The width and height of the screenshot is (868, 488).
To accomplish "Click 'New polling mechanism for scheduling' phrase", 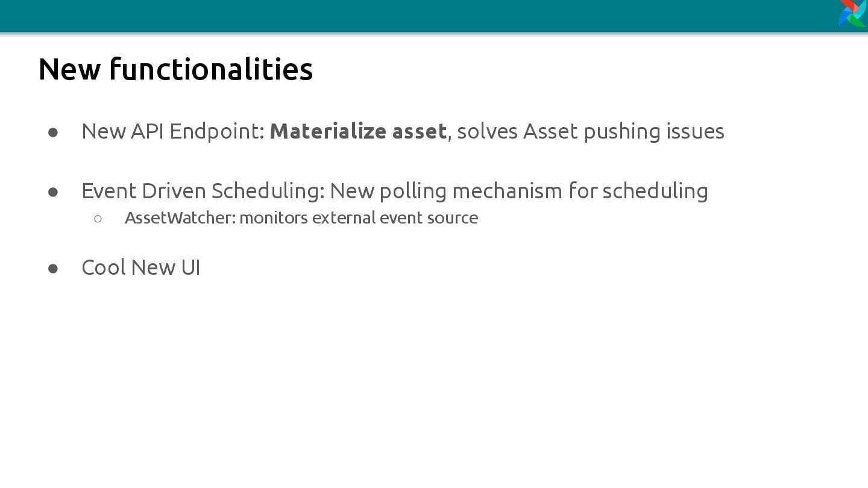I will [519, 191].
